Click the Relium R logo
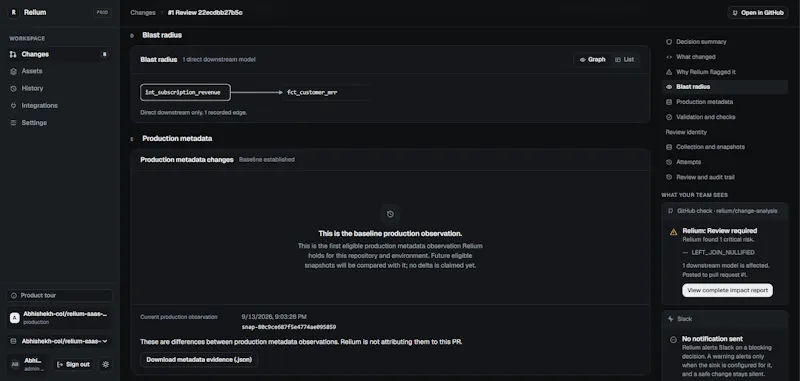The width and height of the screenshot is (800, 381). click(x=13, y=12)
